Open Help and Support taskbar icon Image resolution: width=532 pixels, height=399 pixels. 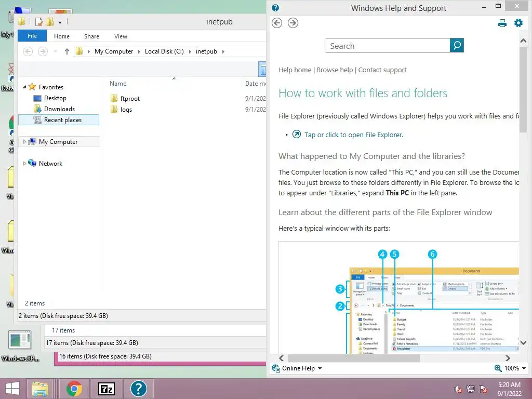[138, 389]
